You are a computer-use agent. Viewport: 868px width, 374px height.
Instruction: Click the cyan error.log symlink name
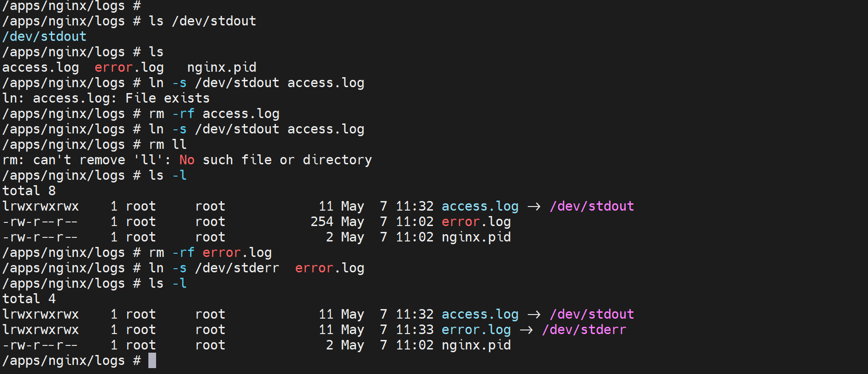coord(476,330)
